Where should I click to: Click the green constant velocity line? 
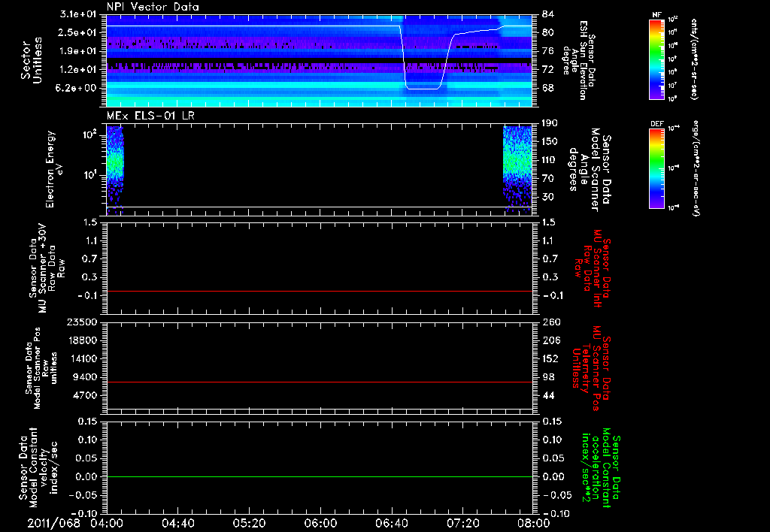(x=319, y=476)
